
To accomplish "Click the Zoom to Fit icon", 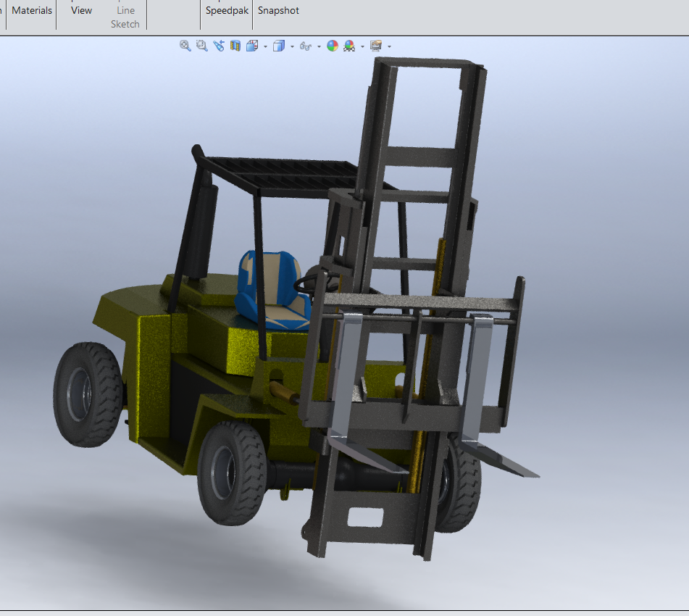I will tap(185, 46).
